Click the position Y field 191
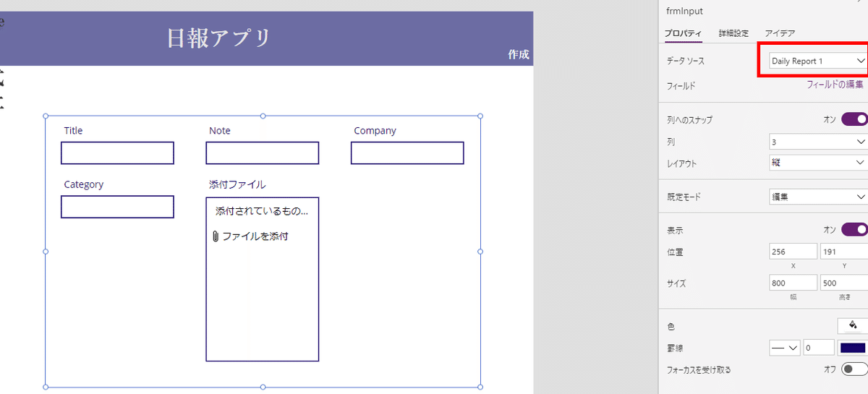868x394 pixels. click(x=843, y=252)
